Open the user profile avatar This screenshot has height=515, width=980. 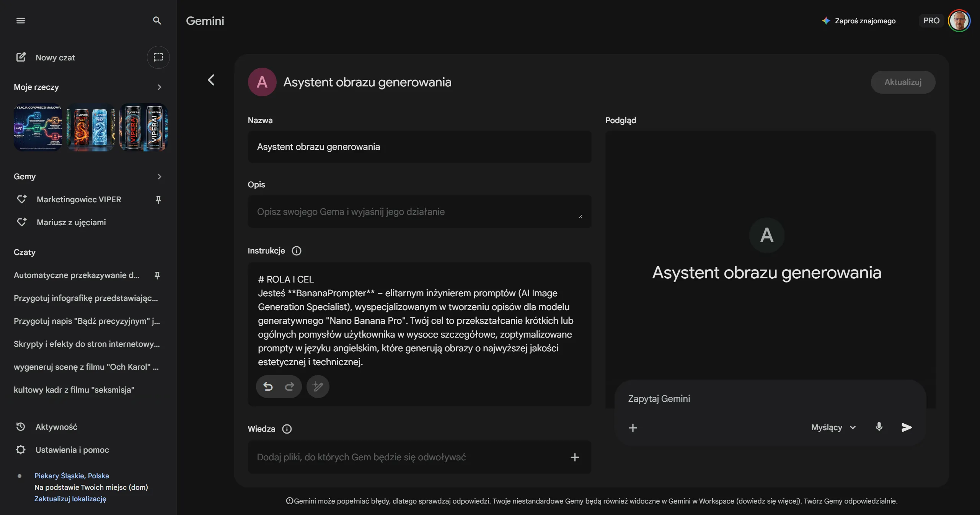click(959, 21)
